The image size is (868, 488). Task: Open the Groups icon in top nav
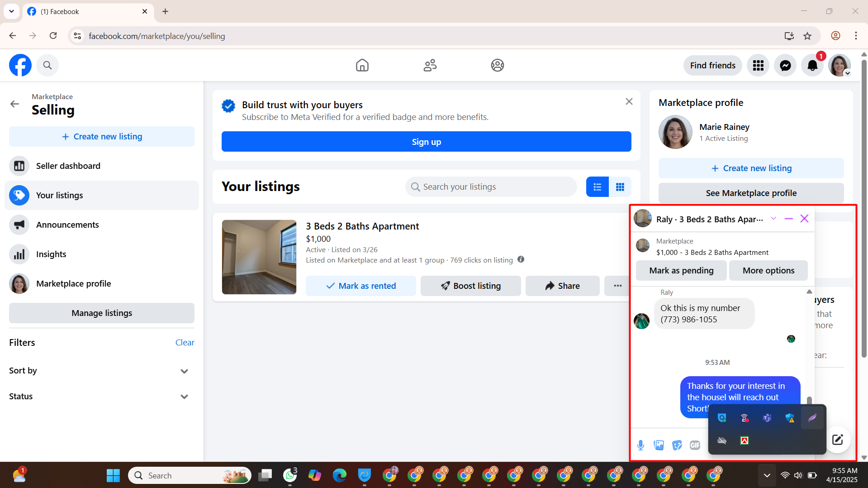[x=497, y=65]
